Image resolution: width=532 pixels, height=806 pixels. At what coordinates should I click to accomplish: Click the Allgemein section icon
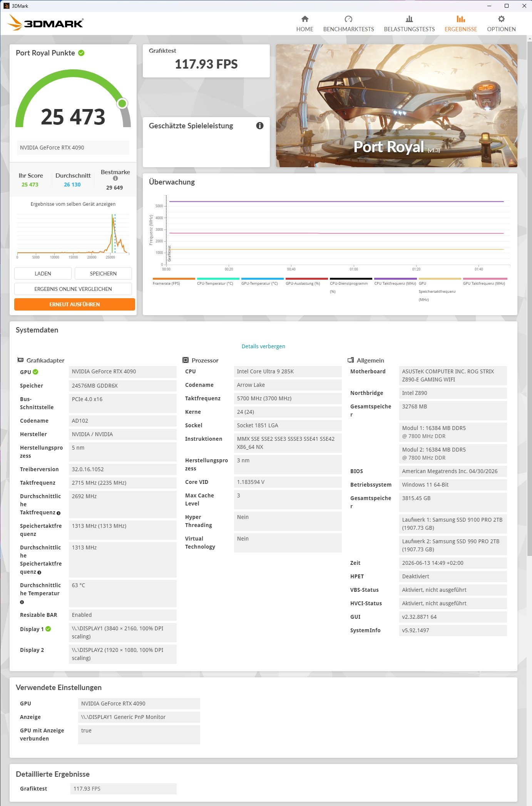tap(351, 360)
